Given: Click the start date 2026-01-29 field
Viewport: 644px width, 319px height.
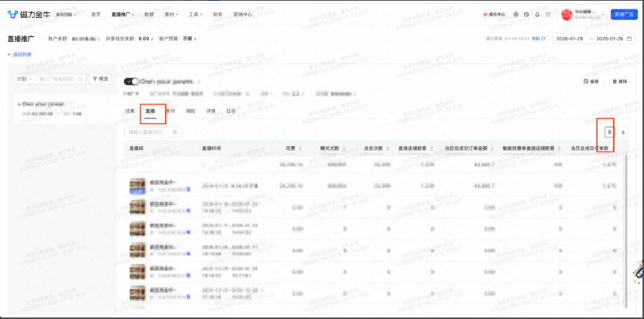Looking at the screenshot, I should coord(570,39).
